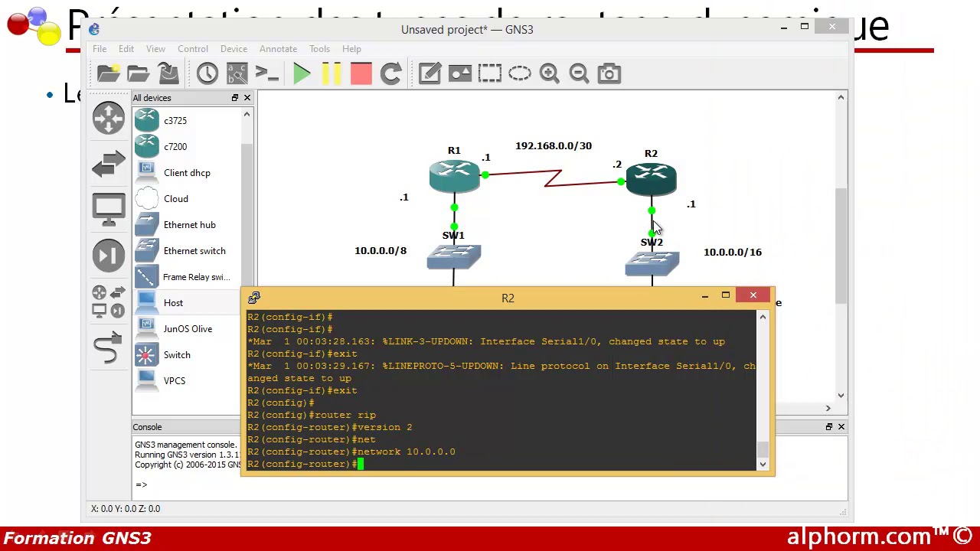Browse switches in the device sidebar
The height and width of the screenshot is (551, 980).
[x=109, y=164]
